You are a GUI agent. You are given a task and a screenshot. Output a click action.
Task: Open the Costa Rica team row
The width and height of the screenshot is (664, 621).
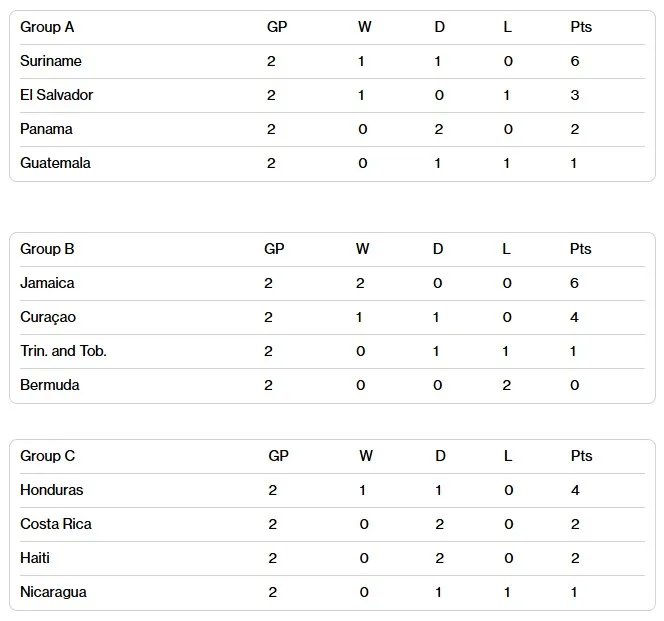[x=56, y=524]
